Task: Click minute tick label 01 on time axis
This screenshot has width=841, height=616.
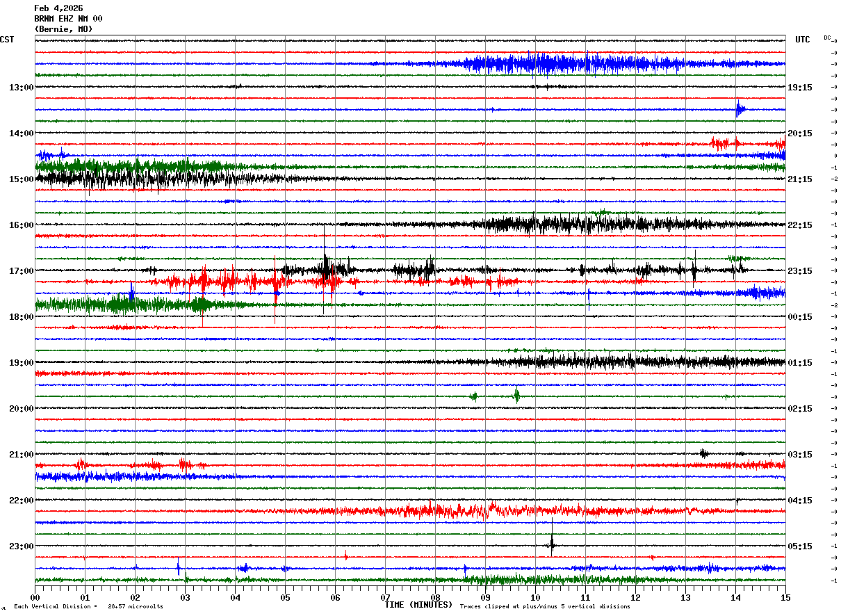Action: [85, 597]
